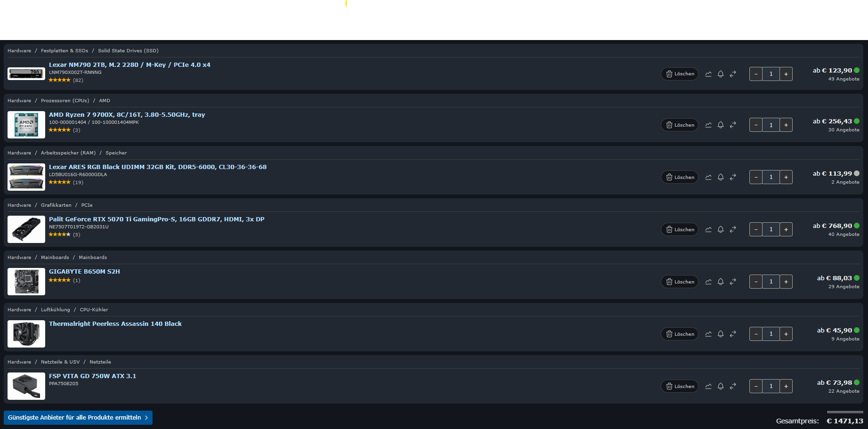Open Grafikkarten breadcrumb category
This screenshot has height=429, width=868.
coord(56,205)
